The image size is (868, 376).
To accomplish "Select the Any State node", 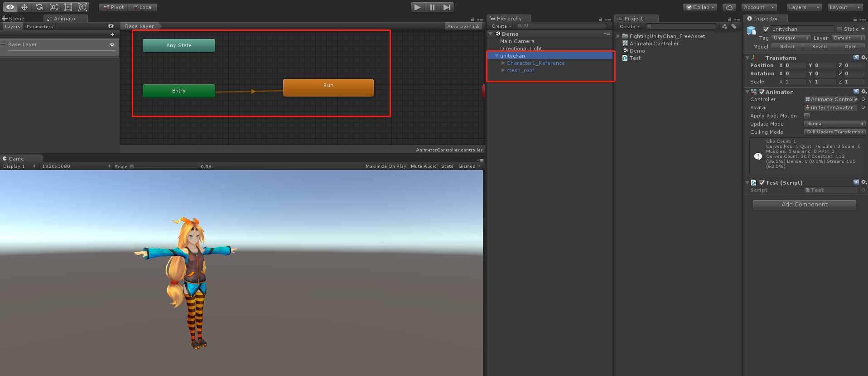I will coord(179,45).
